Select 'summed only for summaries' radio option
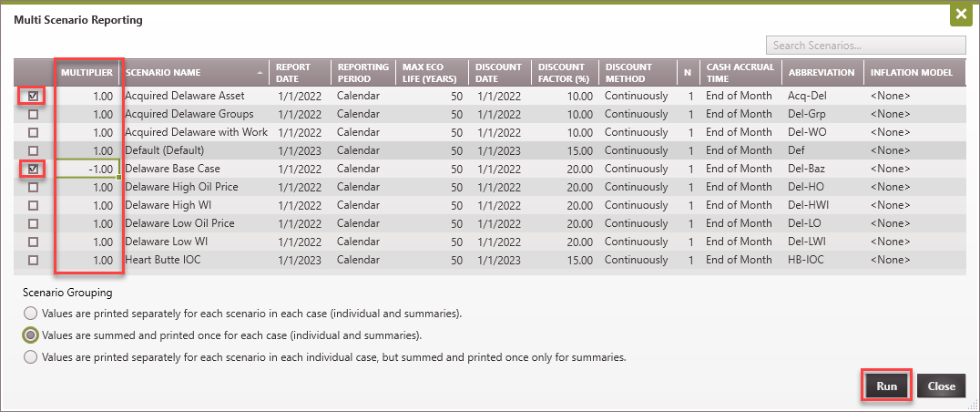Image resolution: width=980 pixels, height=412 pixels. pos(31,357)
